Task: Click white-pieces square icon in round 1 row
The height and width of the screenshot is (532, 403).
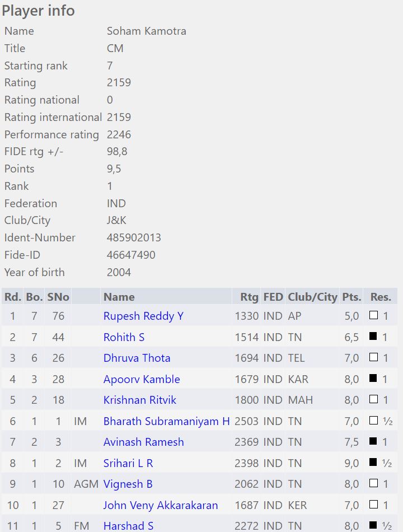Action: [373, 316]
